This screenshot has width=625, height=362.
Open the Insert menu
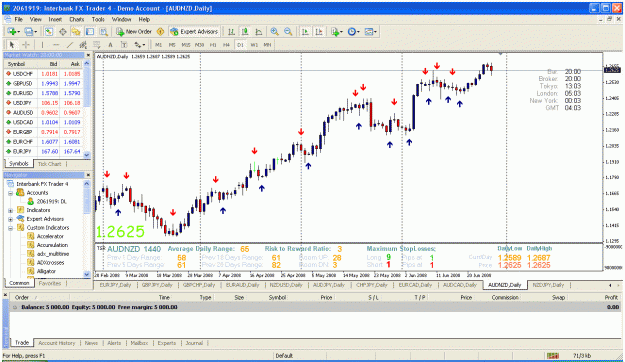(x=55, y=19)
